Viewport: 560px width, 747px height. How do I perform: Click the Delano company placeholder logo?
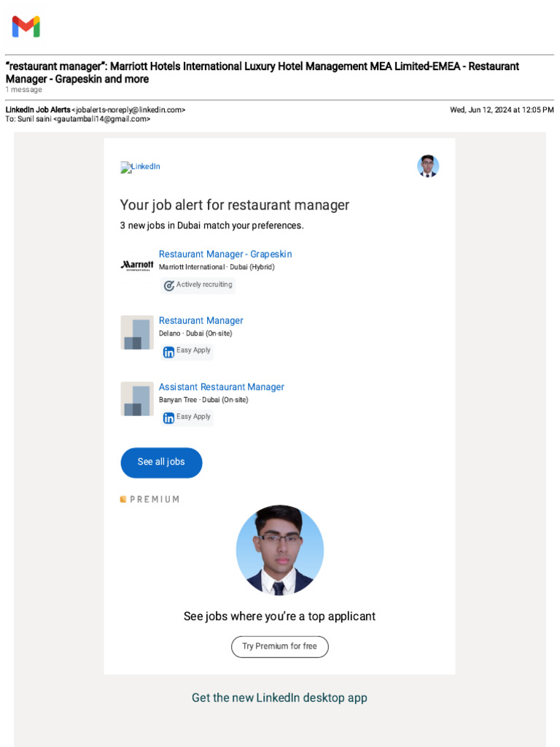(137, 333)
